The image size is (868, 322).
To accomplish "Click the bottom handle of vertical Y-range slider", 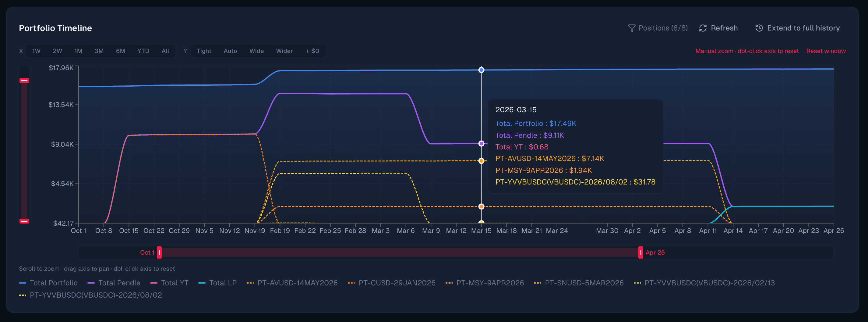I will (24, 221).
